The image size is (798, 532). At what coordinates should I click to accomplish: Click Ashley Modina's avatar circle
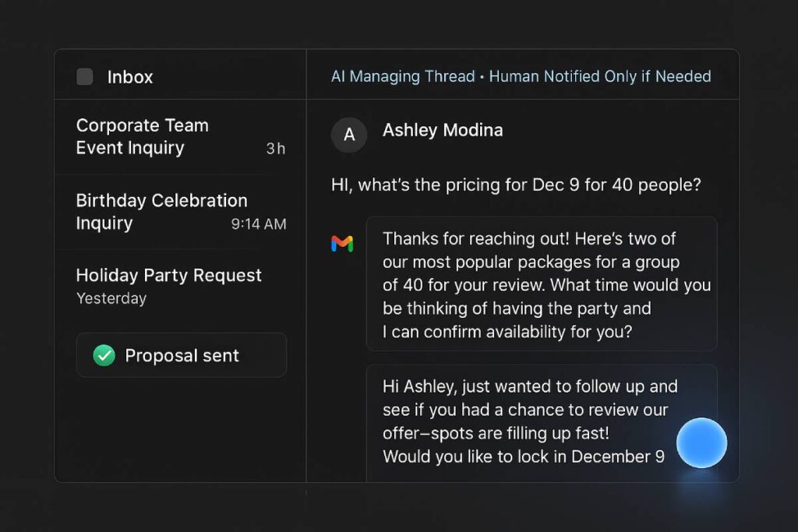[x=349, y=134]
